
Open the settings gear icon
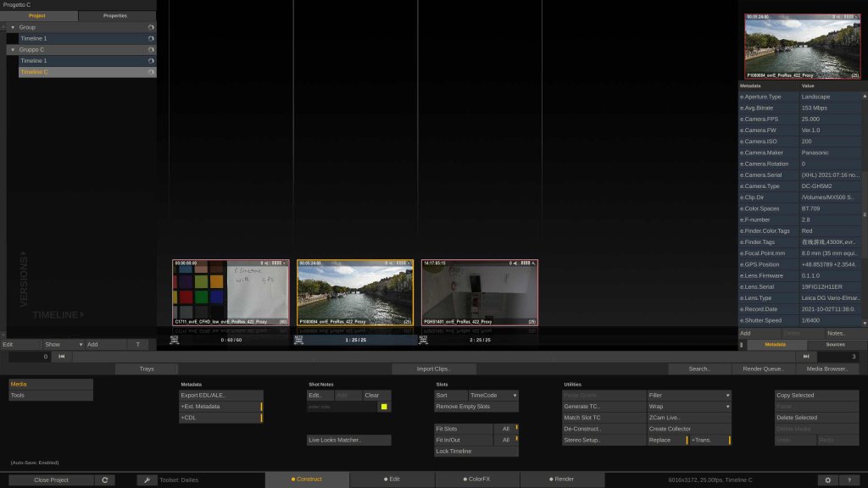pos(827,480)
